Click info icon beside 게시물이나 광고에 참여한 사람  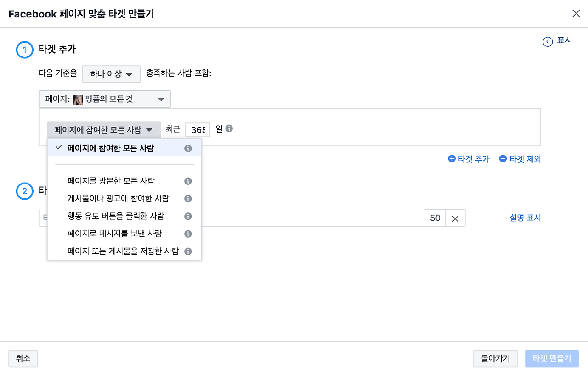[x=187, y=199]
